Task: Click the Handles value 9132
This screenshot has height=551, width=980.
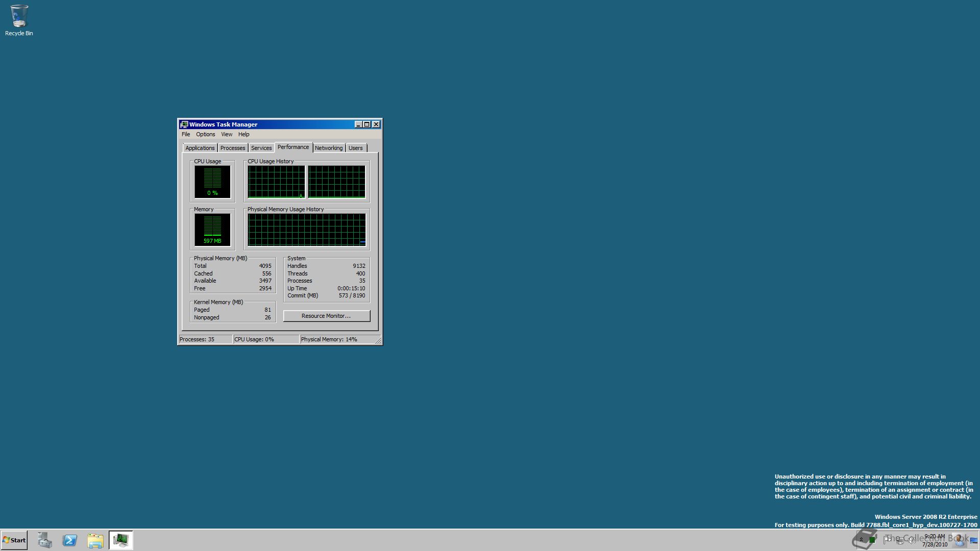Action: 359,266
